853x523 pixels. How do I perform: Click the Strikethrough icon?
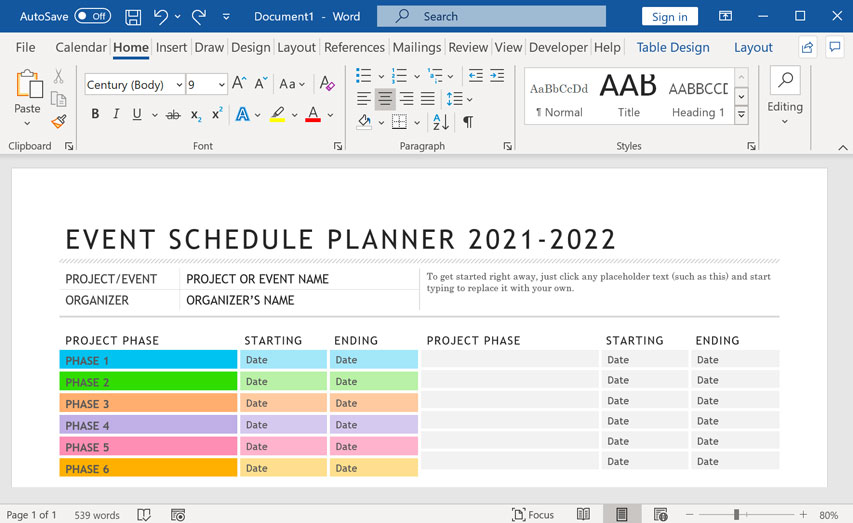tap(173, 115)
